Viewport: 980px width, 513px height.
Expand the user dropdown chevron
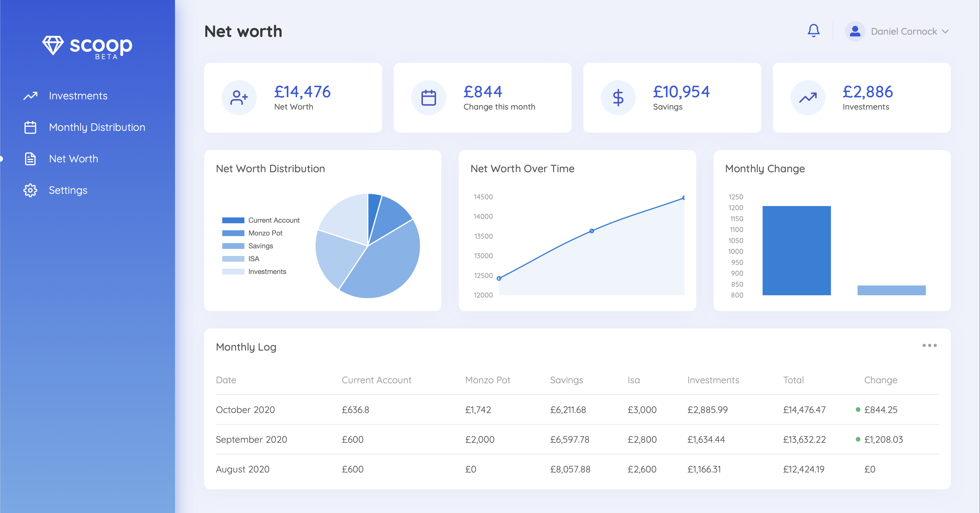[x=945, y=31]
